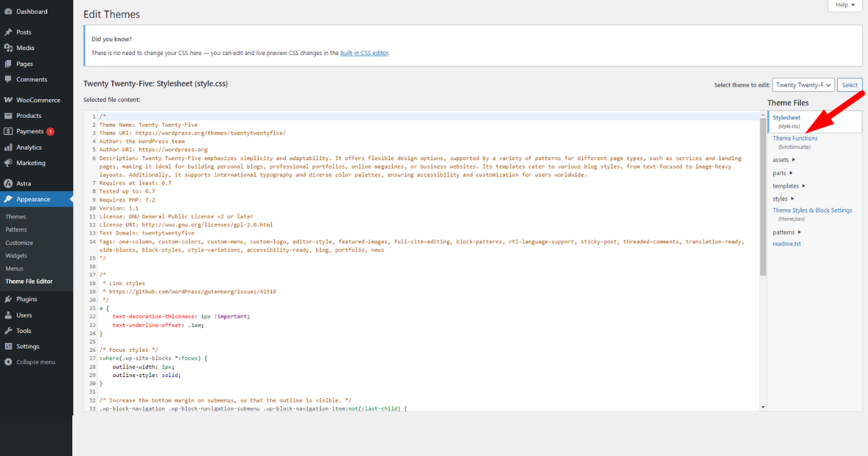Image resolution: width=868 pixels, height=456 pixels.
Task: Click the code editor vertical scrollbar
Action: point(763,197)
